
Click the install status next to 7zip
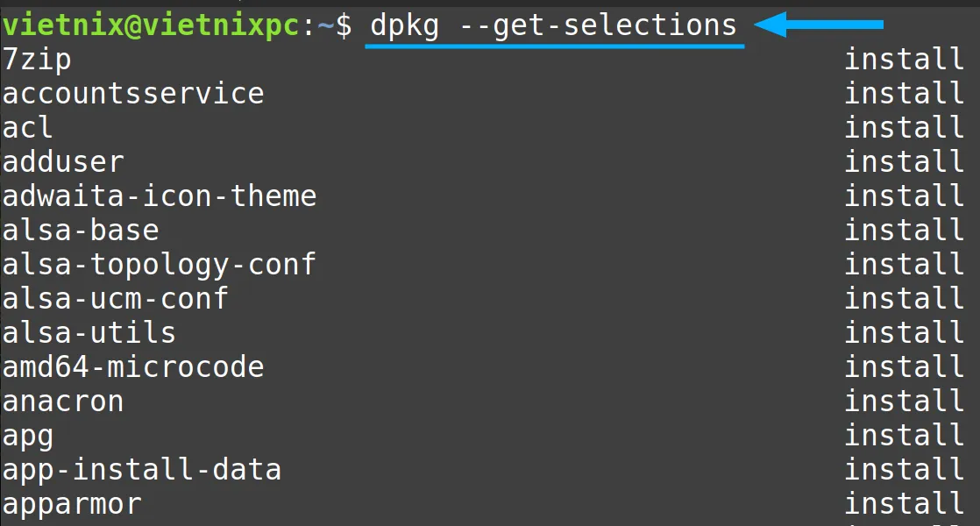point(904,60)
